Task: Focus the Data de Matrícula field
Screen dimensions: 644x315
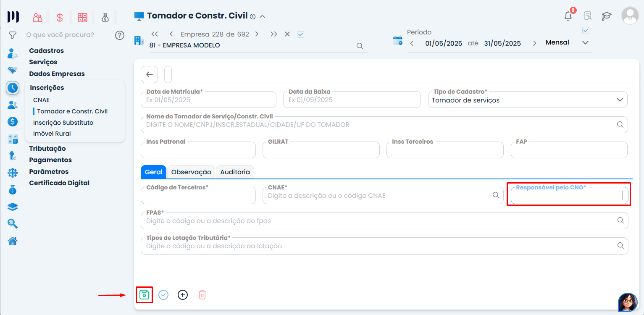Action: pos(208,100)
